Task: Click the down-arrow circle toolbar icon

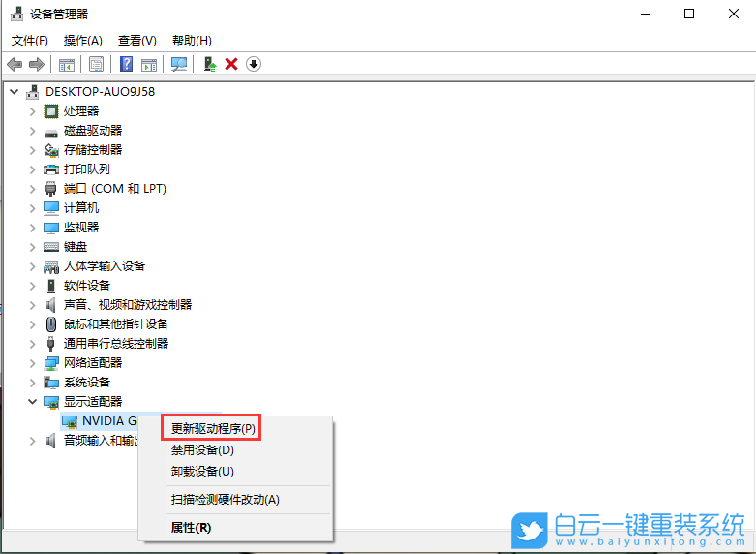Action: coord(254,64)
